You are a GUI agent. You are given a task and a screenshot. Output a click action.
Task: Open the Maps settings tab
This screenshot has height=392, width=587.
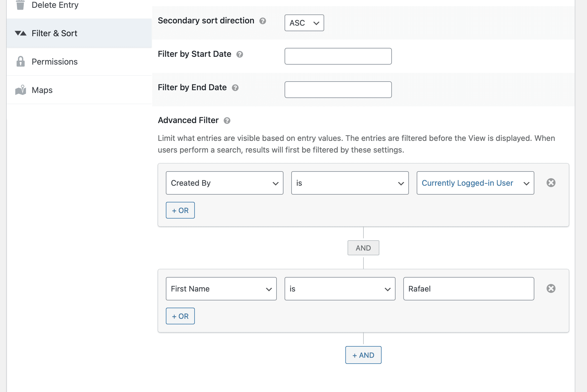[42, 90]
